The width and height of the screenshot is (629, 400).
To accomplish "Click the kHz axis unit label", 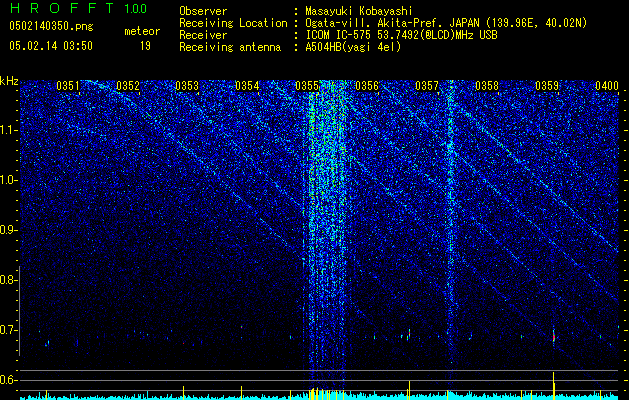I will pyautogui.click(x=9, y=81).
